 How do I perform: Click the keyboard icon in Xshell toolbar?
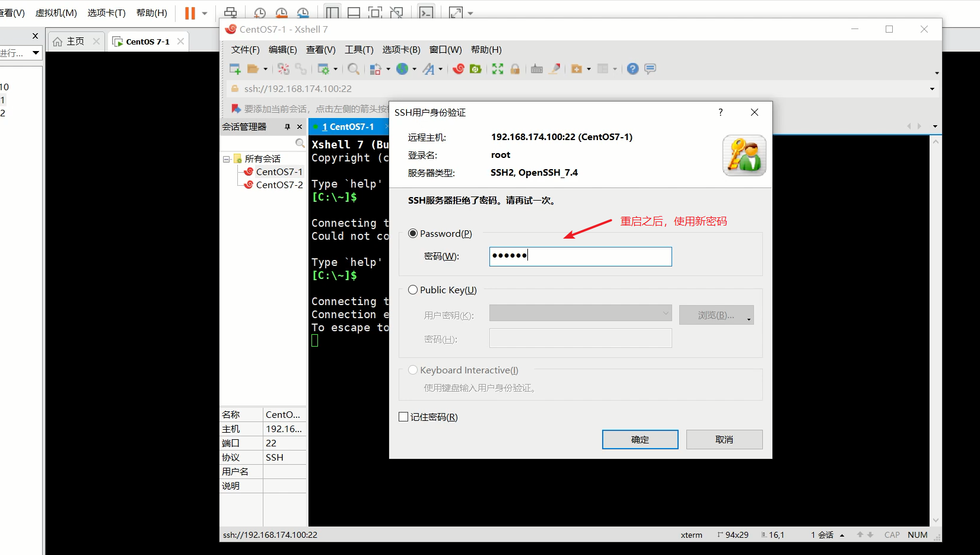537,69
